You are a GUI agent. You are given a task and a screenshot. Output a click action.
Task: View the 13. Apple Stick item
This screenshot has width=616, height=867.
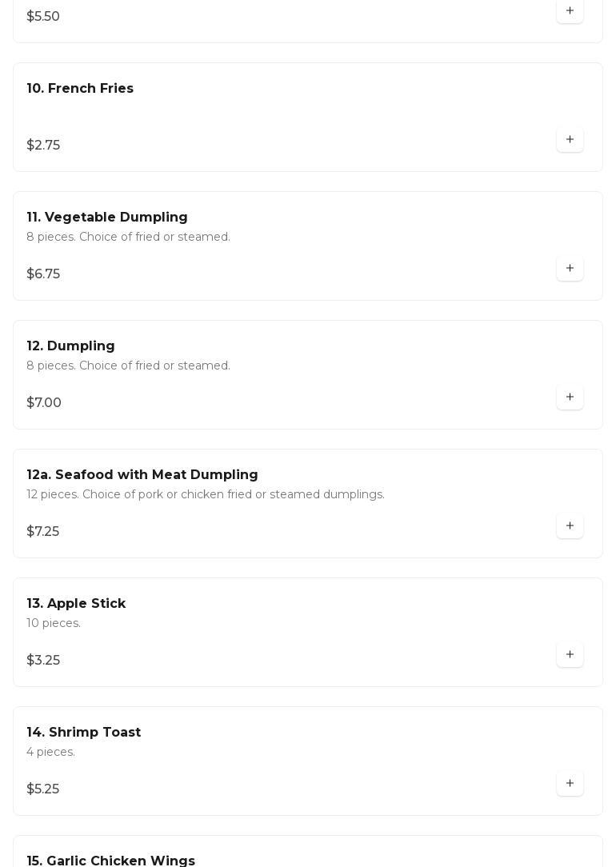point(76,604)
